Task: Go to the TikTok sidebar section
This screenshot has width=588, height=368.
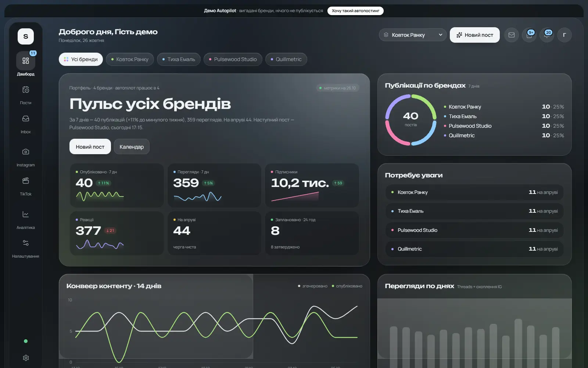Action: click(26, 185)
